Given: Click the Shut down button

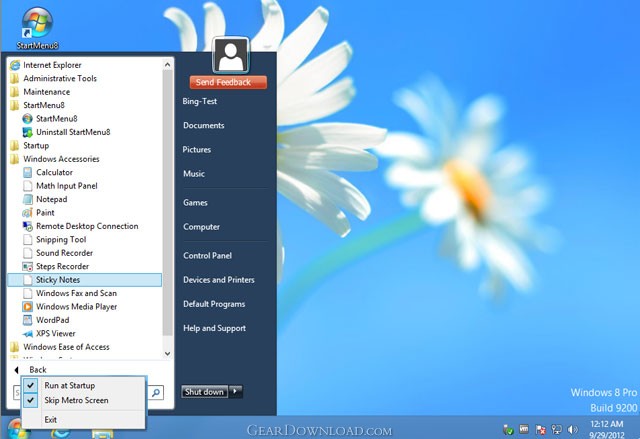Looking at the screenshot, I should pyautogui.click(x=204, y=392).
